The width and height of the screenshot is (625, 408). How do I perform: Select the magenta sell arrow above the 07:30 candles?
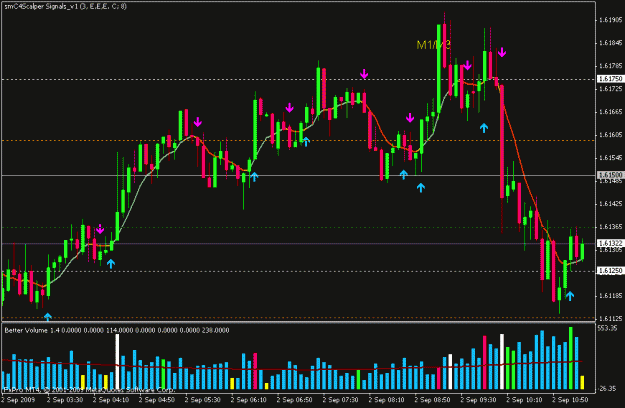(364, 74)
